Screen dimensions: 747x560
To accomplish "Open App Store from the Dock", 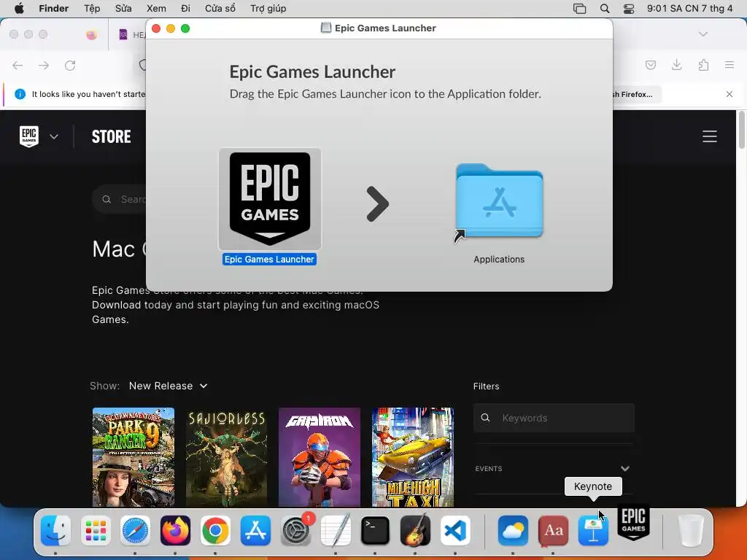I will [255, 531].
